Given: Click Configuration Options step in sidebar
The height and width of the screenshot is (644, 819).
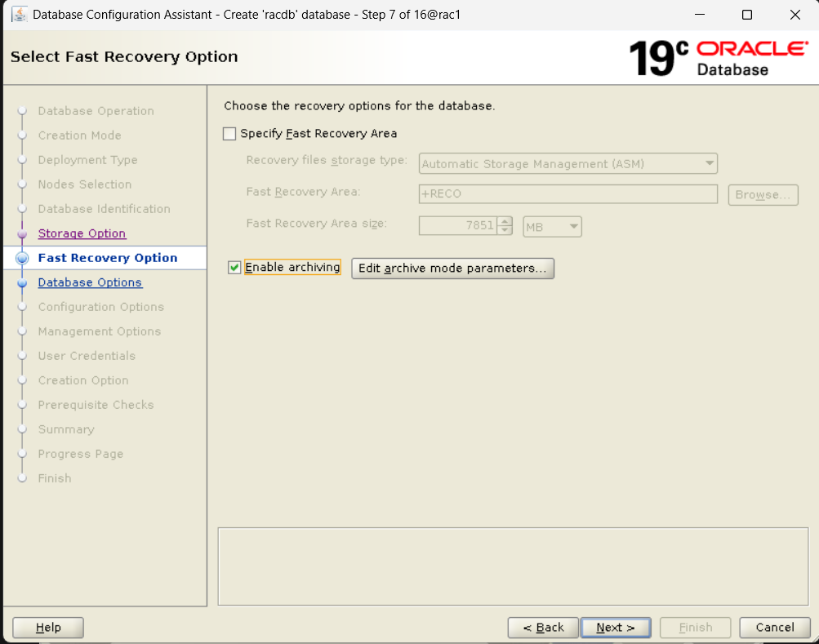Looking at the screenshot, I should pyautogui.click(x=100, y=307).
